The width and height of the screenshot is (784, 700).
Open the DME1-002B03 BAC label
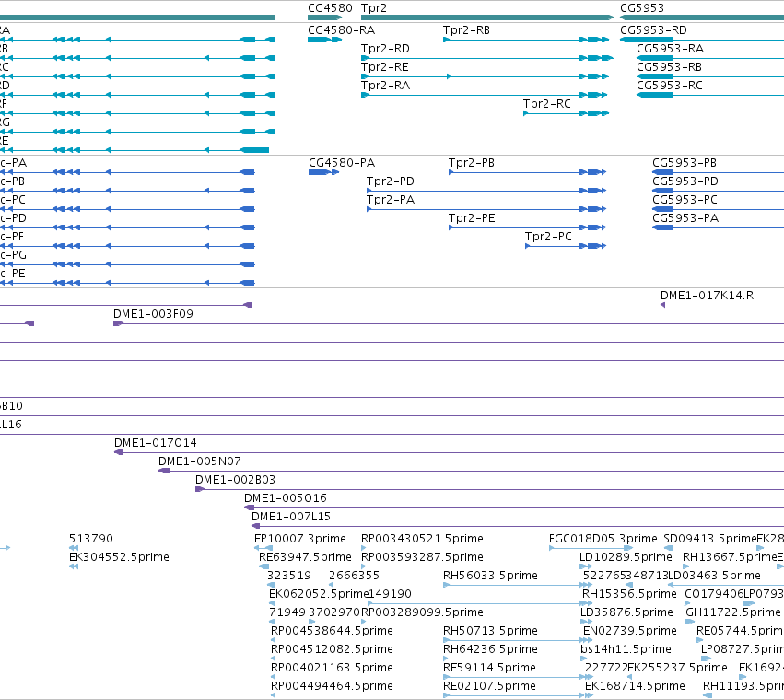coord(236,480)
